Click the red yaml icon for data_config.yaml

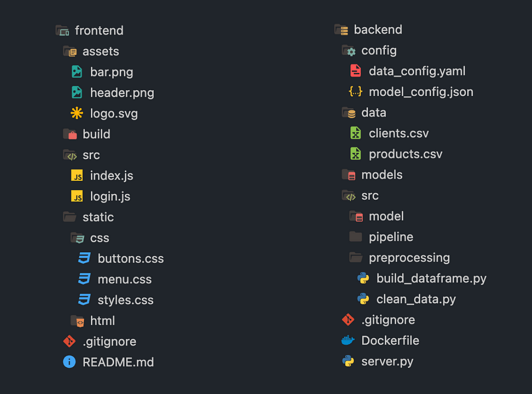pos(355,71)
